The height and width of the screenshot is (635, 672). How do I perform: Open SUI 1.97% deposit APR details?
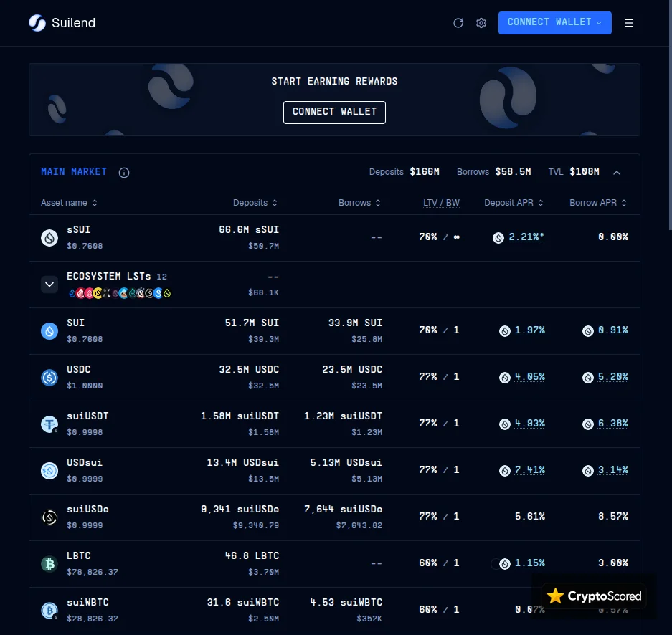530,330
